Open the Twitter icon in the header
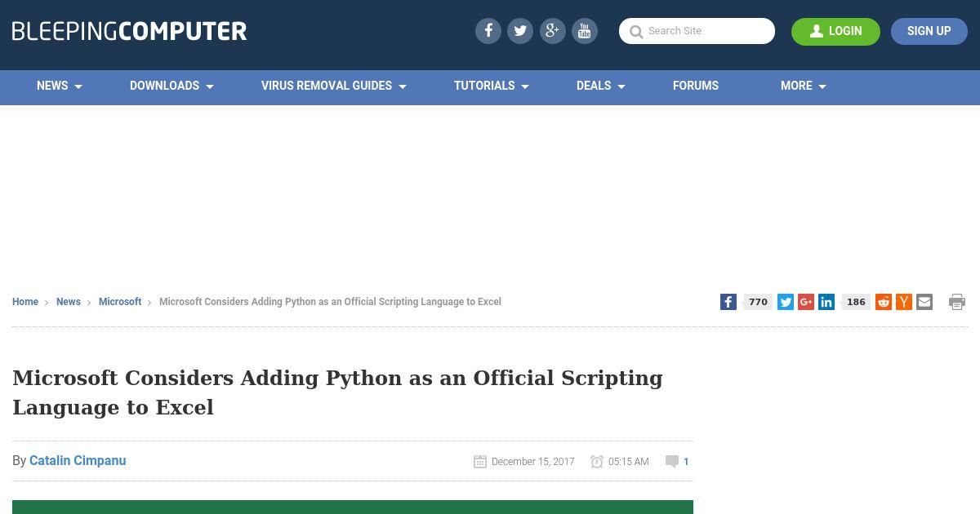The width and height of the screenshot is (980, 514). 520,31
